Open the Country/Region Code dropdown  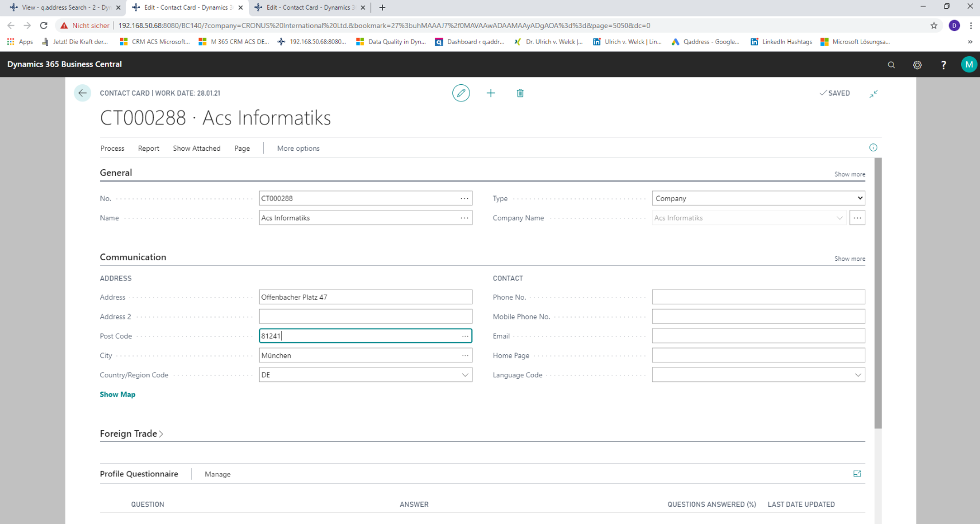point(465,375)
